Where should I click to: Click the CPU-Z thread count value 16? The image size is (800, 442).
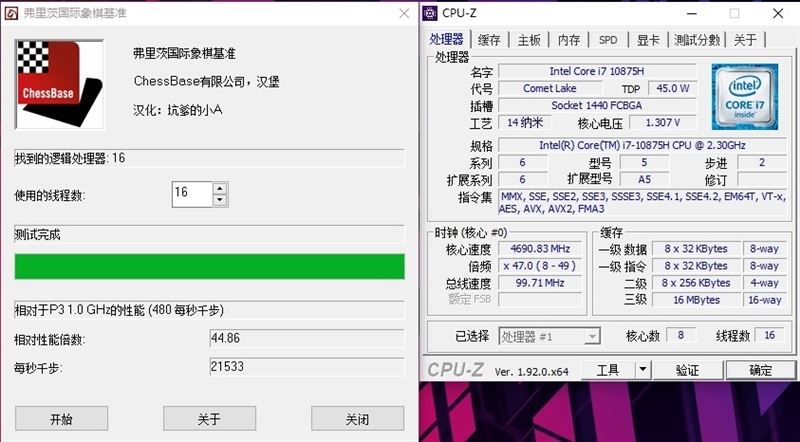[769, 335]
